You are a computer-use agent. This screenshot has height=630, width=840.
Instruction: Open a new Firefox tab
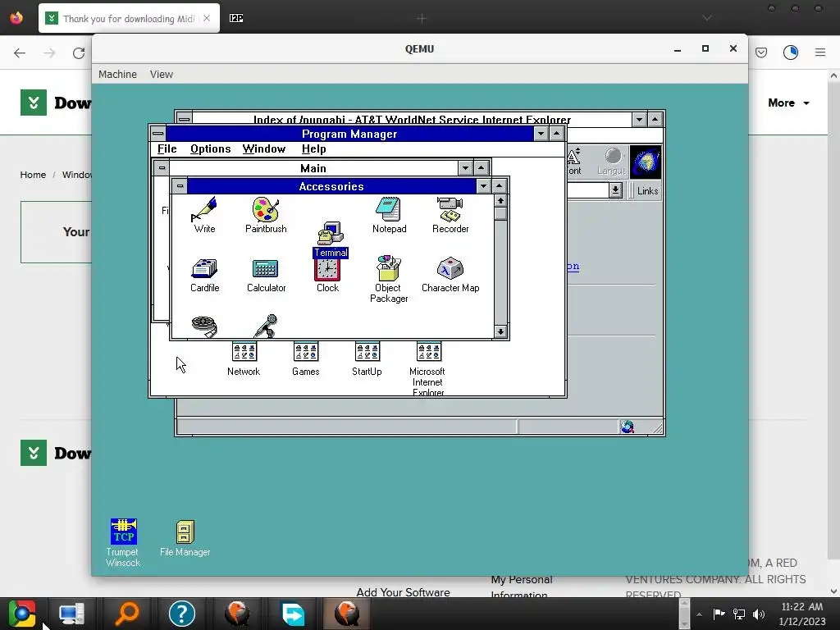coord(422,19)
